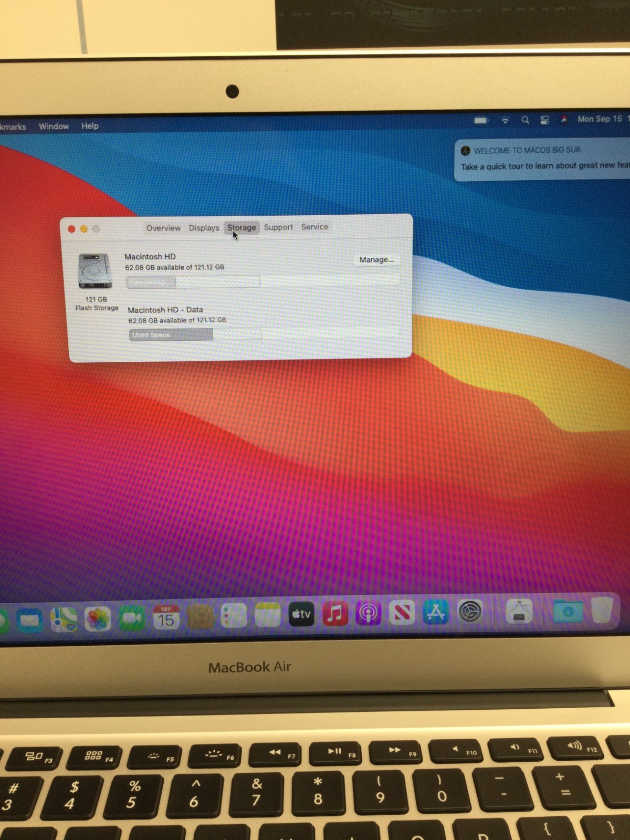Open Podcasts from the Dock
This screenshot has width=630, height=840.
click(369, 613)
